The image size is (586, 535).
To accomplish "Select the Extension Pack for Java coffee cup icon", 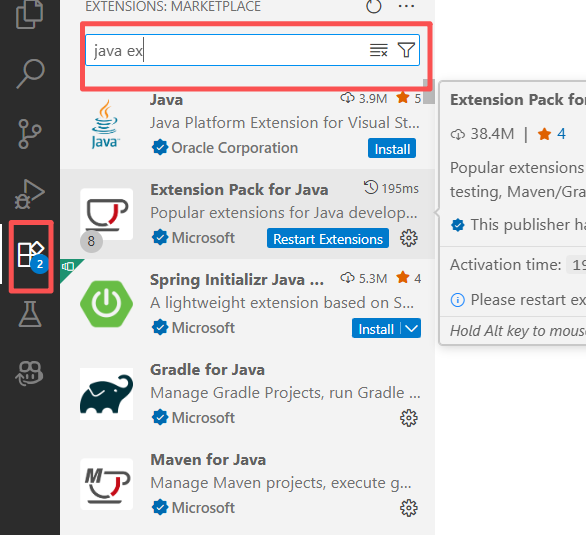I will coord(107,214).
